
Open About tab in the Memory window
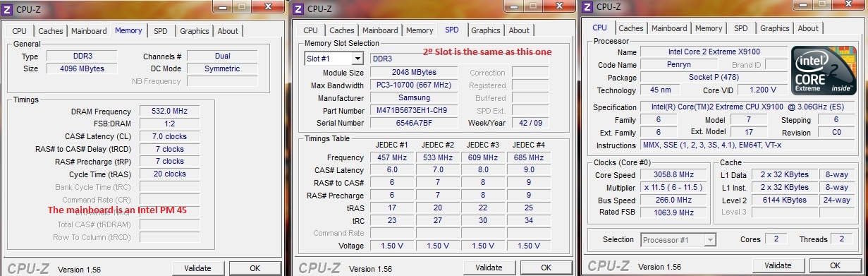pyautogui.click(x=228, y=31)
